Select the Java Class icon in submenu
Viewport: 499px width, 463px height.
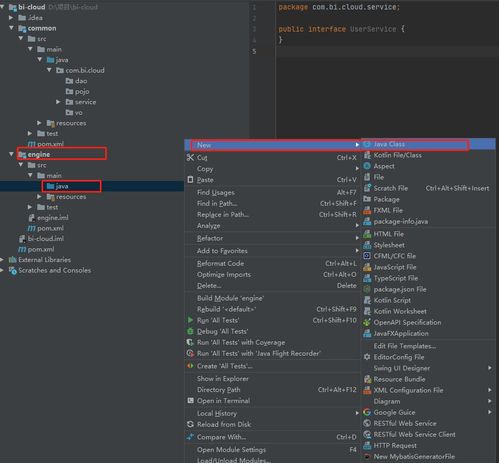point(367,144)
